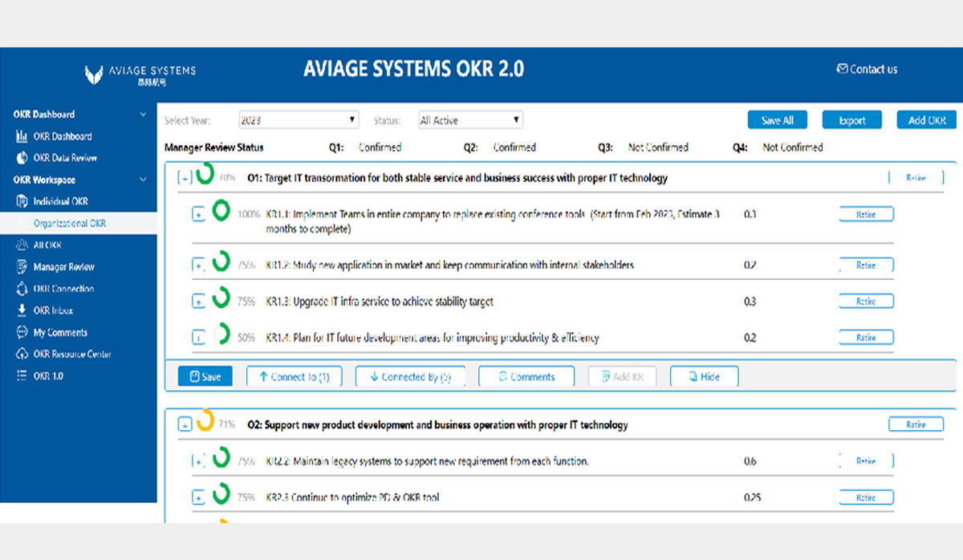Screen dimensions: 963x560
Task: Select Organizational OKR in sidebar
Action: pos(69,224)
